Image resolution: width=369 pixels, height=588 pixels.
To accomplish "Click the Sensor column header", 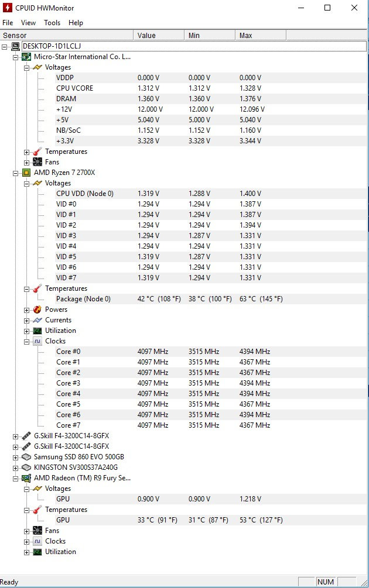I will click(66, 35).
